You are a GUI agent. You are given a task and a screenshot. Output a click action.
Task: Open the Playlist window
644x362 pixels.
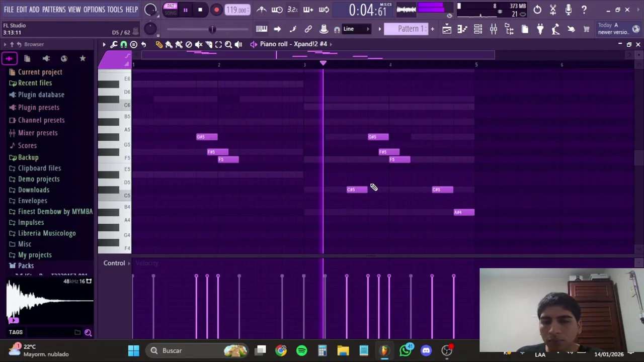tap(447, 29)
